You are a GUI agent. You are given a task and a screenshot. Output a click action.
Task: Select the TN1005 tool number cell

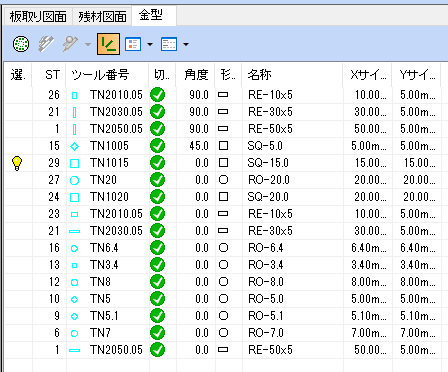click(109, 146)
